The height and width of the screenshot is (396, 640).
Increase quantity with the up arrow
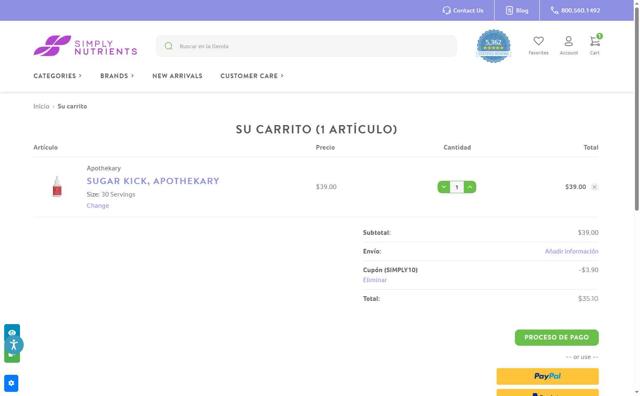click(x=470, y=187)
